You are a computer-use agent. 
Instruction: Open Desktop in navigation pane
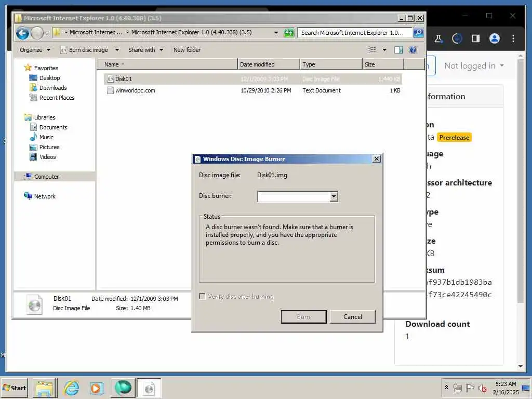(49, 78)
